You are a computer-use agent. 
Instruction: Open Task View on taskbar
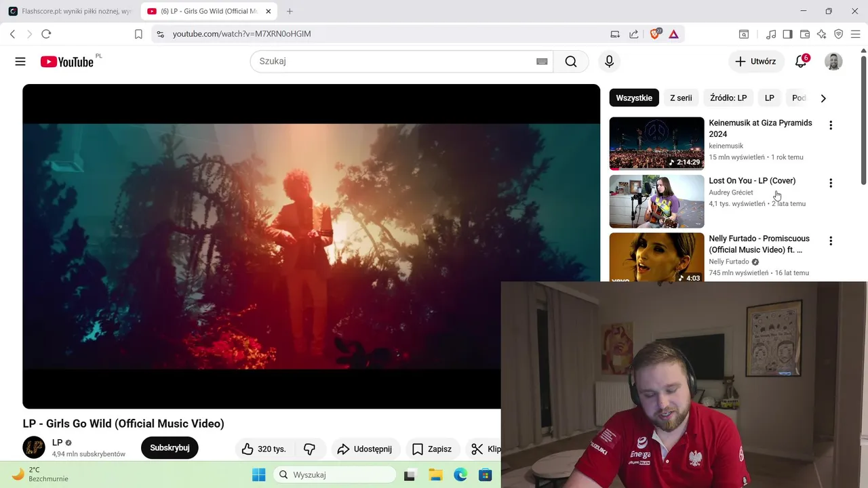410,475
